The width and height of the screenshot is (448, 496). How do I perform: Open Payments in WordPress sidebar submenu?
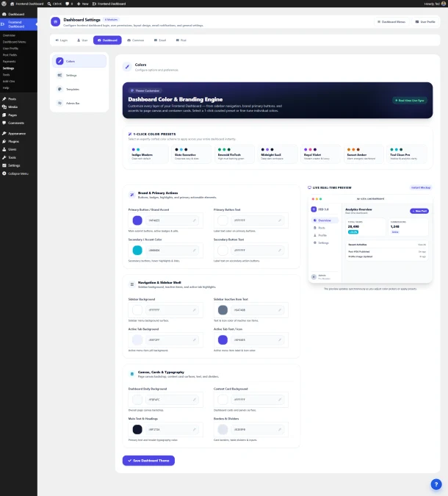click(9, 62)
